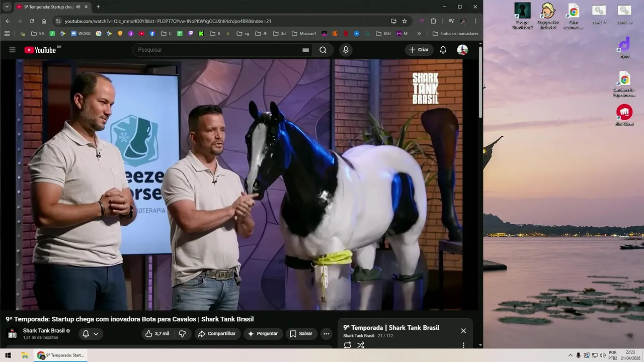Open Chrome profile avatar
The image size is (644, 362).
(x=463, y=21)
